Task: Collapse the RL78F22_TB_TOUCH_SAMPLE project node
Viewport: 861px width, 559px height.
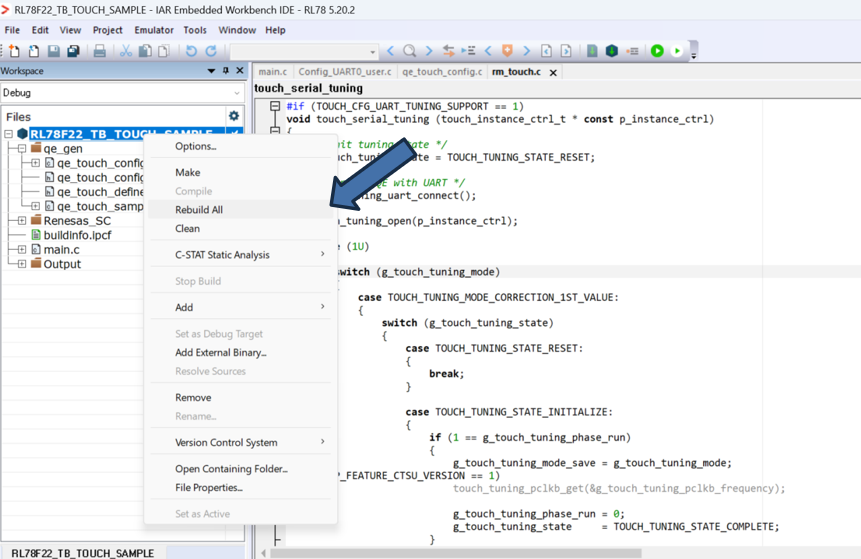Action: [9, 134]
